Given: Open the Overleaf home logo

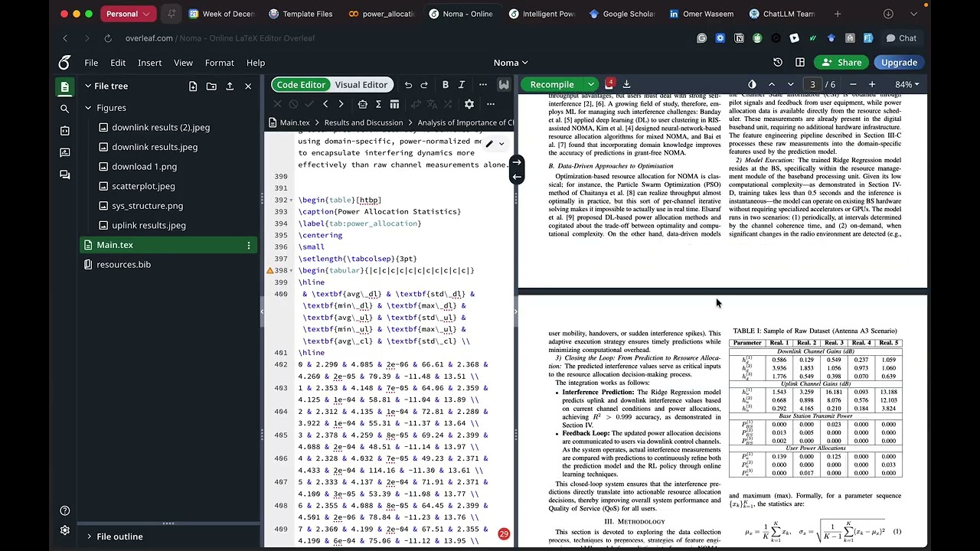Looking at the screenshot, I should tap(65, 63).
